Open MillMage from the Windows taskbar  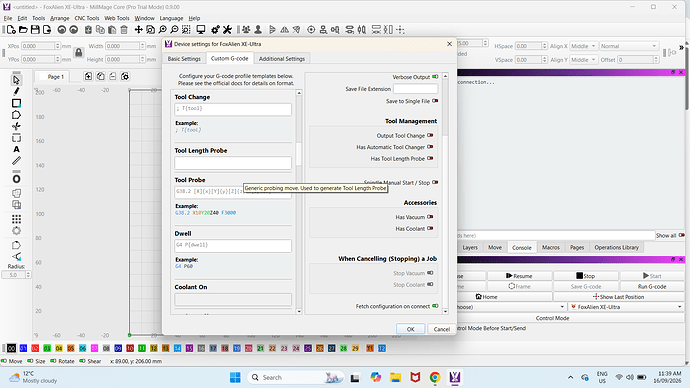(455, 377)
